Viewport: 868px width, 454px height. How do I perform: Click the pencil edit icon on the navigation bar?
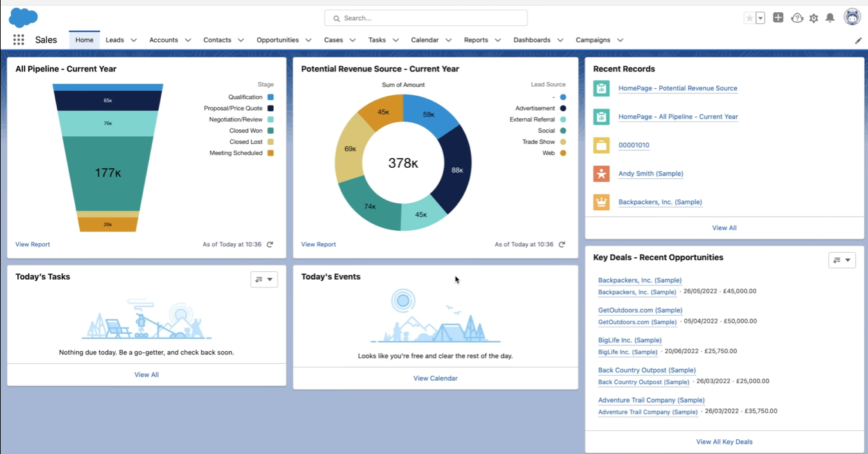click(858, 40)
